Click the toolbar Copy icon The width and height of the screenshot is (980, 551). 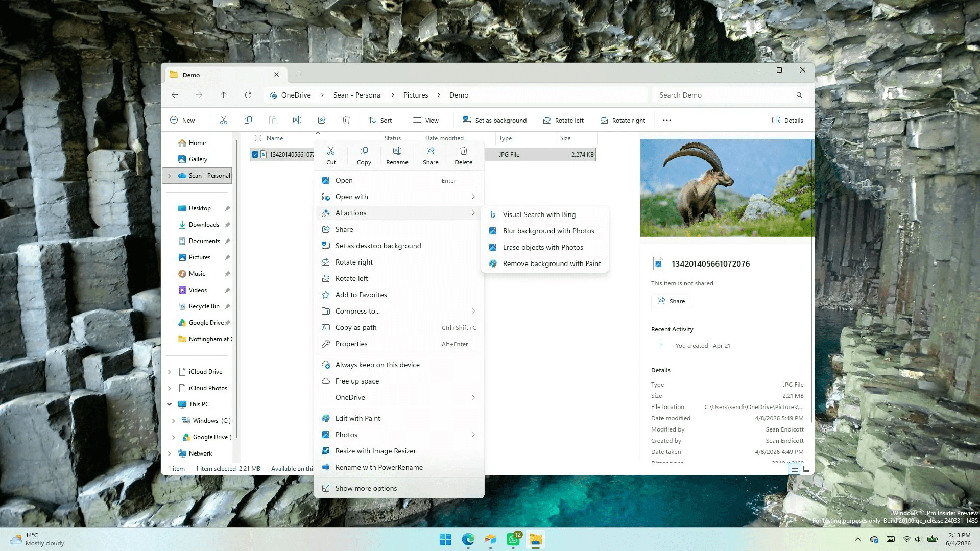(248, 120)
